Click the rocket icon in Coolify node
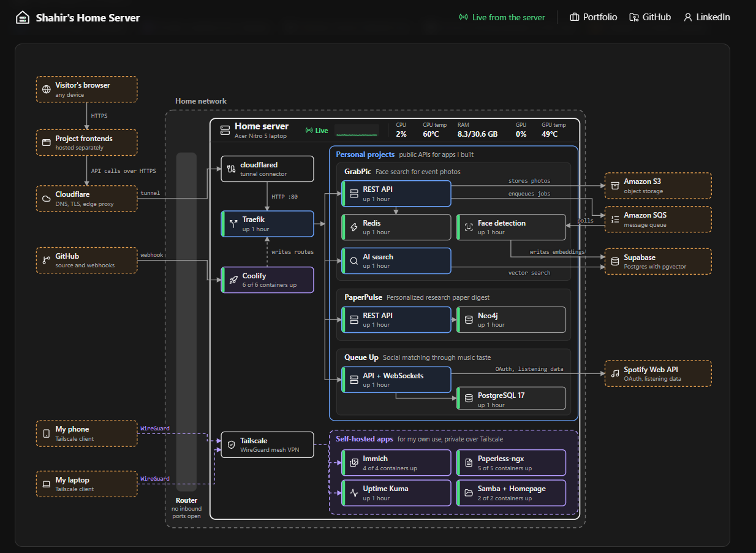 tap(233, 280)
